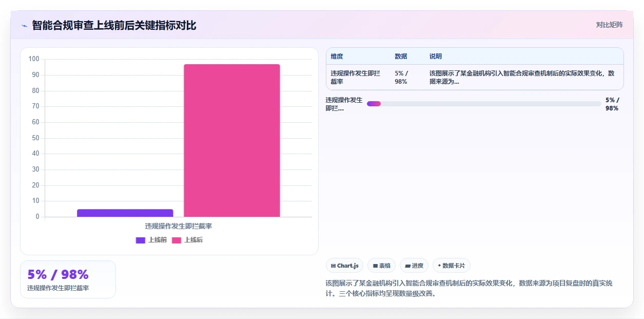Click the Chart.js tag chip

pyautogui.click(x=344, y=266)
